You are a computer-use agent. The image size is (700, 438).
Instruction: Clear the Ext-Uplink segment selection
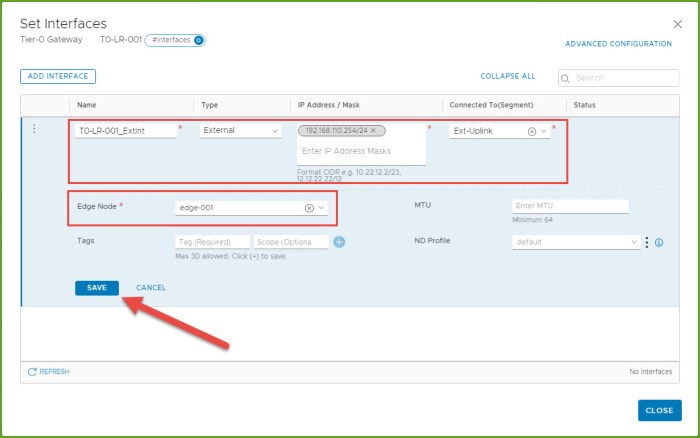(x=532, y=131)
